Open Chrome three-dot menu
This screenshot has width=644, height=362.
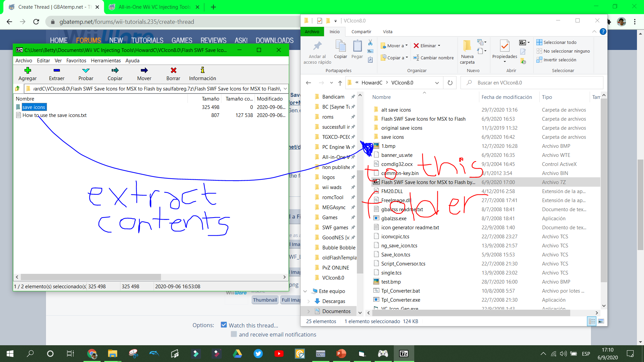coord(635,22)
